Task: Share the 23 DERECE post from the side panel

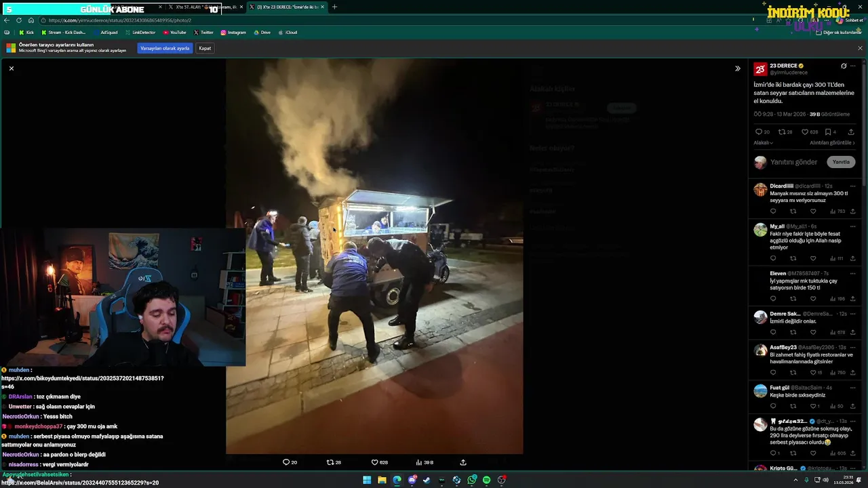Action: point(851,132)
